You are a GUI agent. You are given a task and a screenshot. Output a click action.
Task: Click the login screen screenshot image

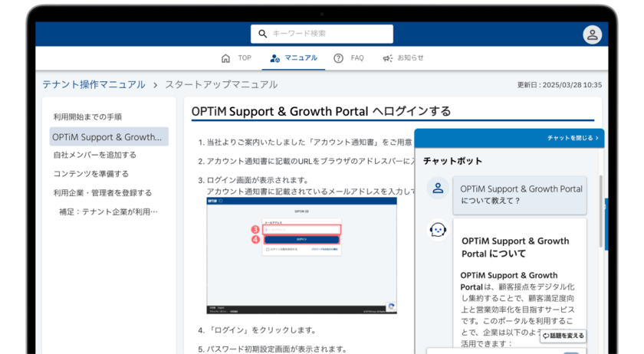pyautogui.click(x=301, y=255)
